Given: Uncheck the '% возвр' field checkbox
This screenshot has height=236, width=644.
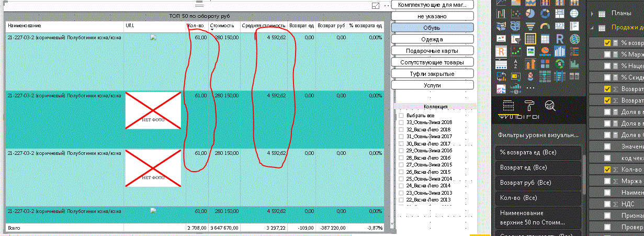Looking at the screenshot, I should pyautogui.click(x=607, y=42).
